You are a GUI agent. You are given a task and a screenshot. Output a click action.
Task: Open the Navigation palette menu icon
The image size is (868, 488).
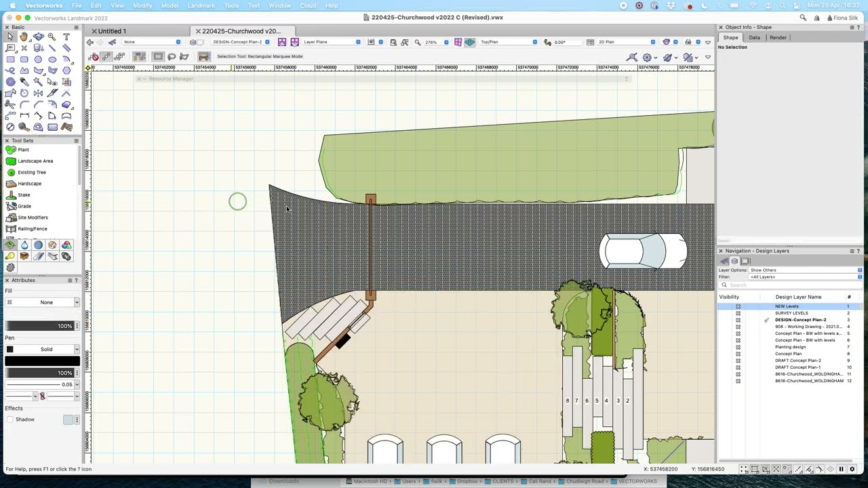pos(852,251)
